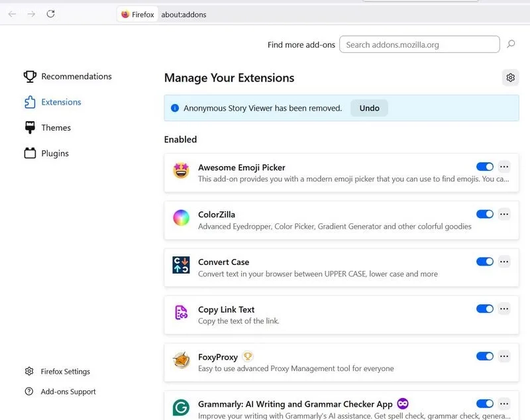This screenshot has height=420, width=530.
Task: Open ColorZilla details by its title
Action: (217, 215)
